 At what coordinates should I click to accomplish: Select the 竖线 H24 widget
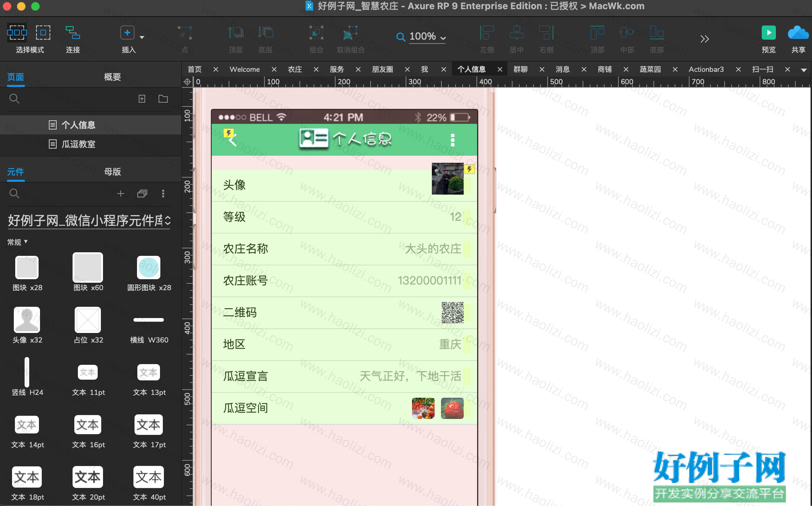point(27,377)
